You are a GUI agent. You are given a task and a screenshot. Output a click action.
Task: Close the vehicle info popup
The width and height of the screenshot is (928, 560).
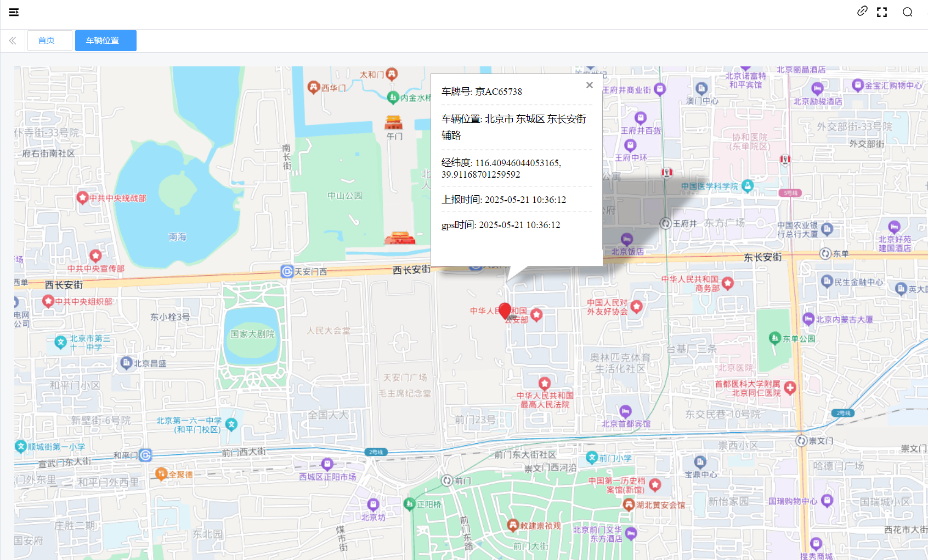coord(590,85)
